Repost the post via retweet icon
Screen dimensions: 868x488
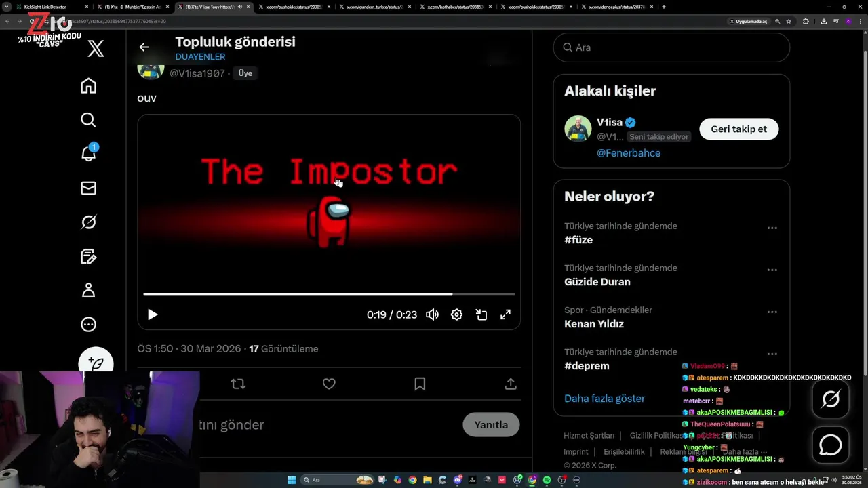click(238, 384)
